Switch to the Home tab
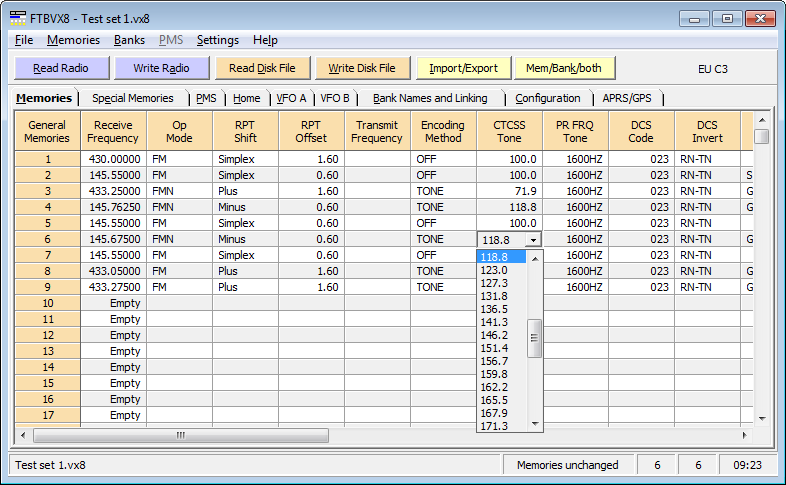The image size is (786, 485). click(x=247, y=98)
